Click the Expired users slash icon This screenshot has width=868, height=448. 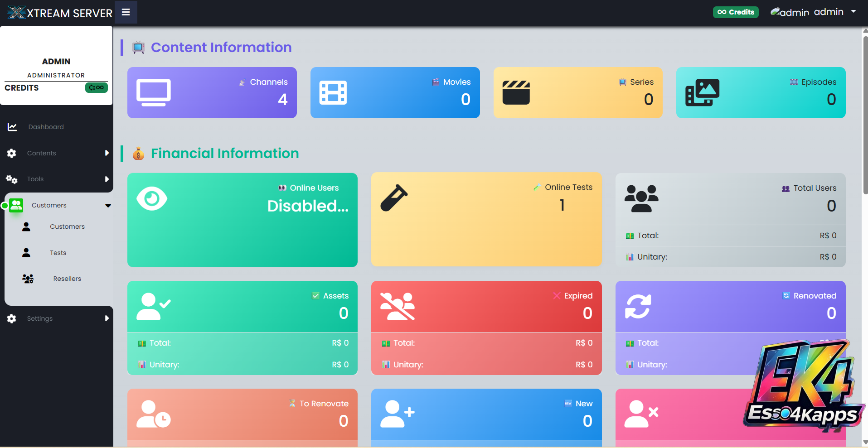398,307
